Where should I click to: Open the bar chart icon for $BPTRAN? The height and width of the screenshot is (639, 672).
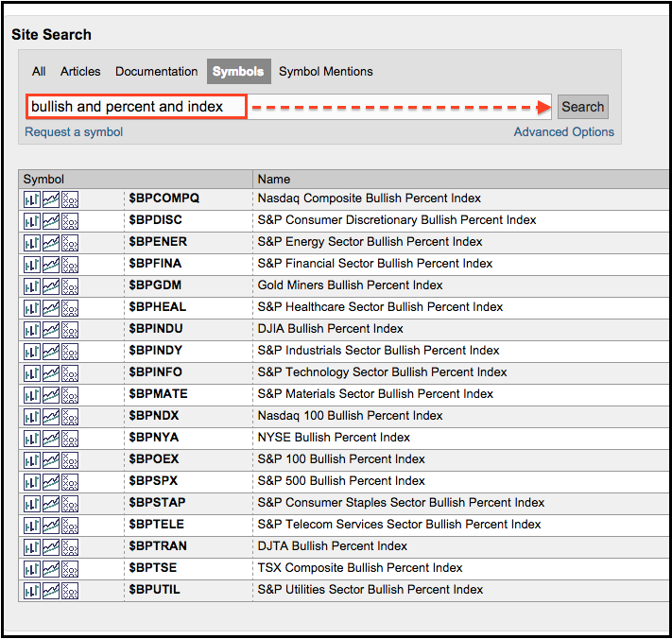(x=31, y=546)
